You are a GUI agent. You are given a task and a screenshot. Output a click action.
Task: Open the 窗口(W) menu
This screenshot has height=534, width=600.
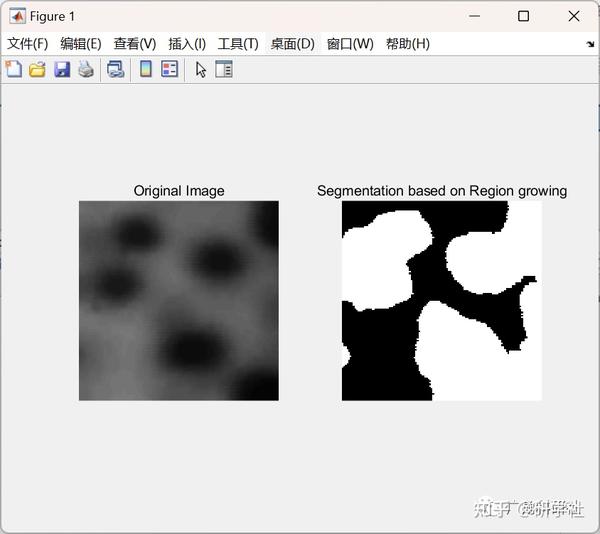click(350, 44)
